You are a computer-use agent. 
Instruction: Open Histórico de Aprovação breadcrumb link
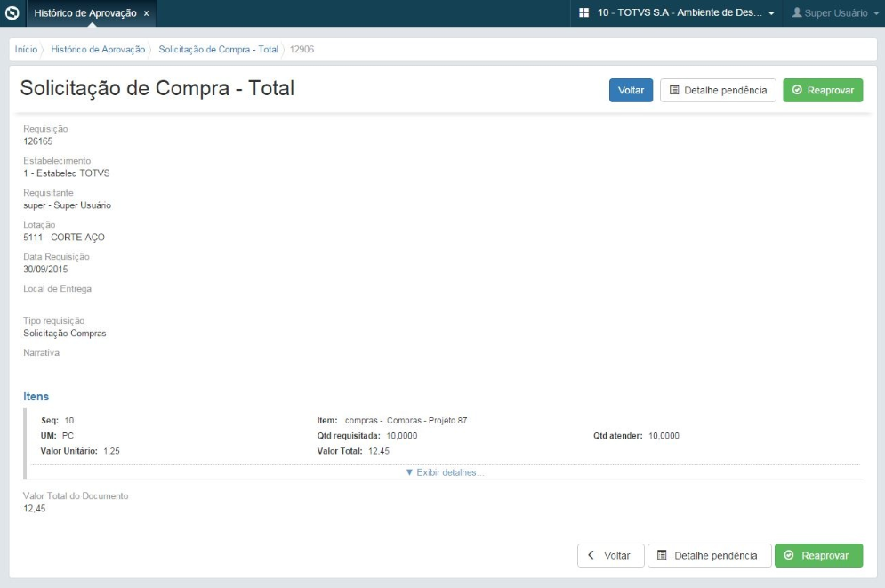coord(98,49)
